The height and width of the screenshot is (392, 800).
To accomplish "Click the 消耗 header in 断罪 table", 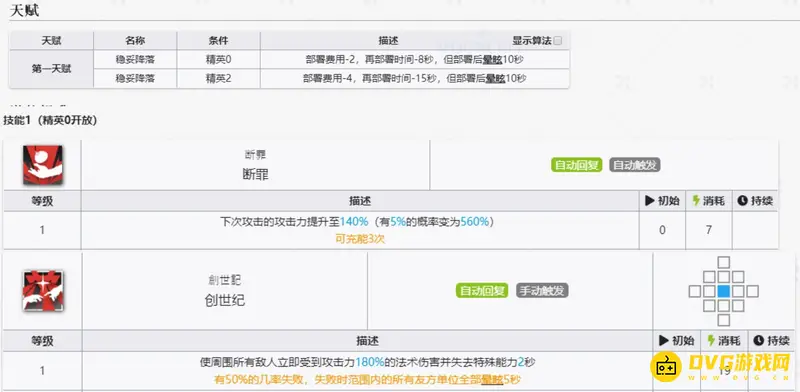I will [x=709, y=201].
